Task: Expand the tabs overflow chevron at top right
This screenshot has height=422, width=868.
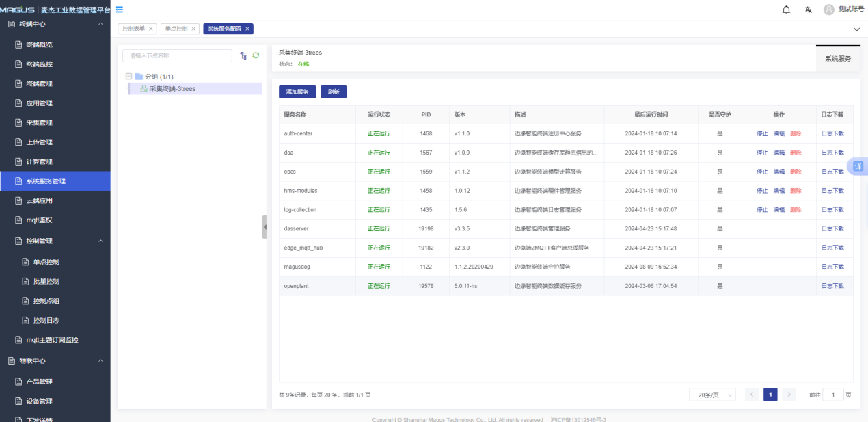Action: [x=856, y=29]
